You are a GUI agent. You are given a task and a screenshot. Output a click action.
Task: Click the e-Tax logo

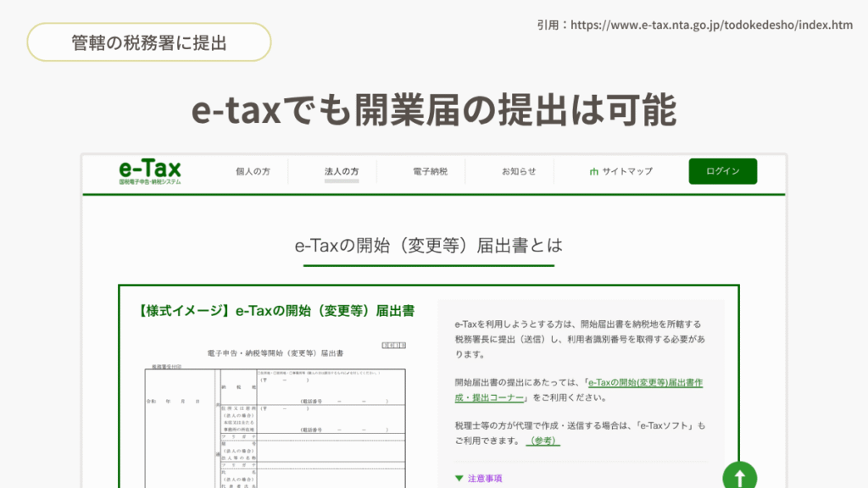150,171
